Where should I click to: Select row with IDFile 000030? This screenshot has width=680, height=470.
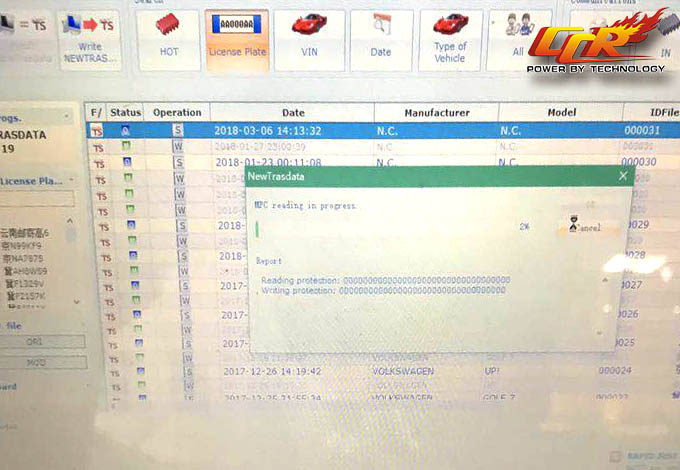coord(385,162)
